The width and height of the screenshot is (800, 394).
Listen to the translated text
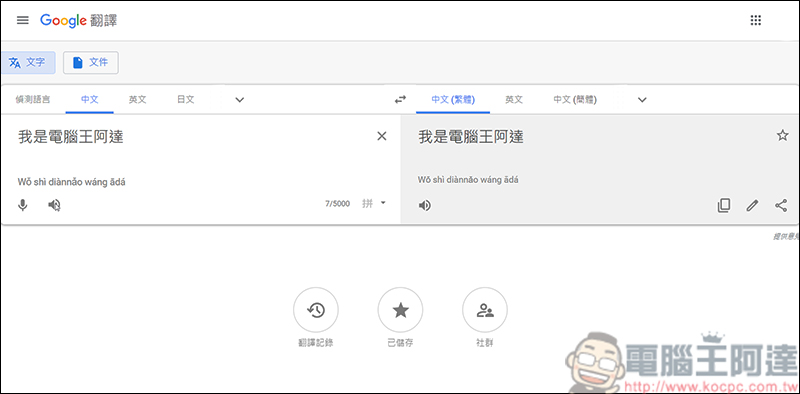424,206
